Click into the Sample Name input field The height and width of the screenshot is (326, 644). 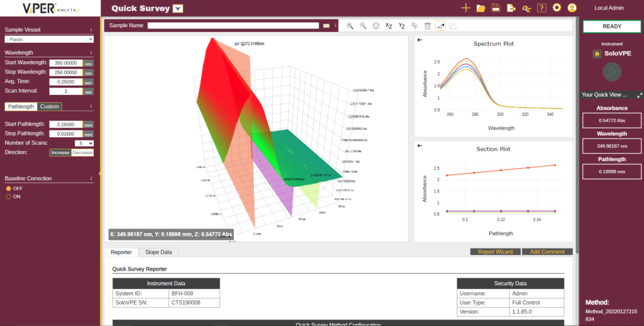[233, 26]
